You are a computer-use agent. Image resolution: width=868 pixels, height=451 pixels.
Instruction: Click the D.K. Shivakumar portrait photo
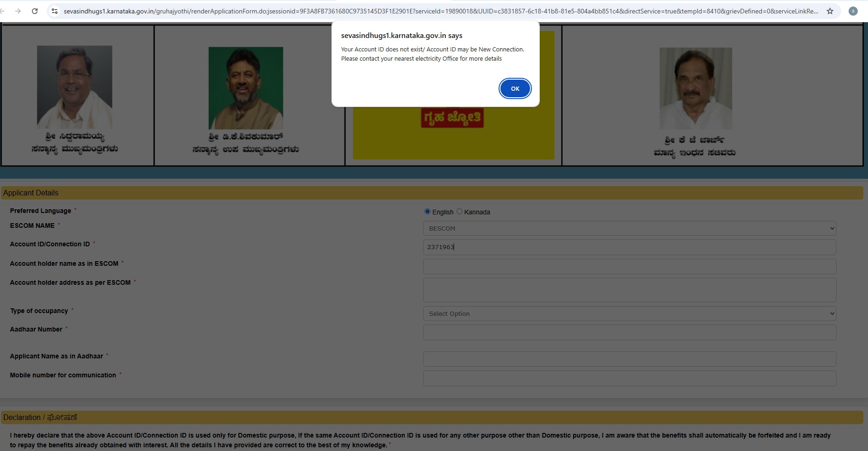(246, 88)
